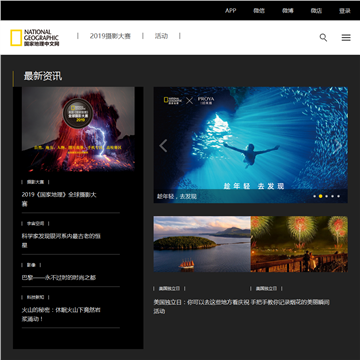Click the 最新资讯 section heading
Screen dimensions: 360x360
43,76
